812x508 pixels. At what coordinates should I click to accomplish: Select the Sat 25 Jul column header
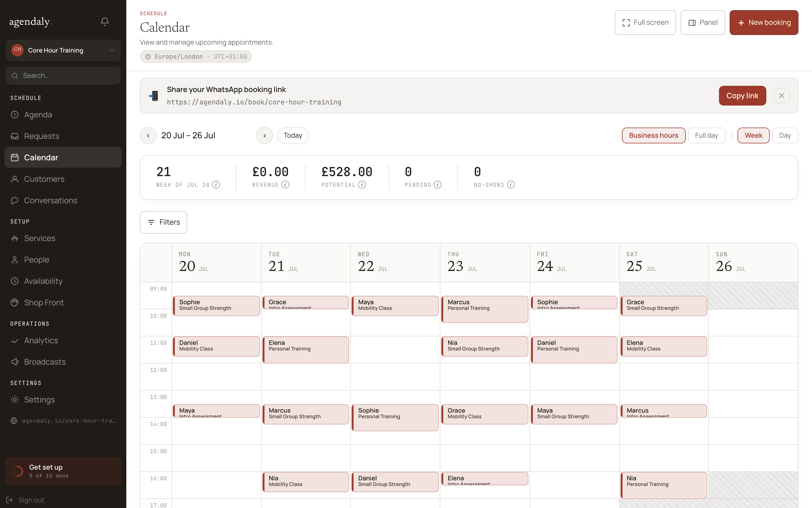pos(664,262)
